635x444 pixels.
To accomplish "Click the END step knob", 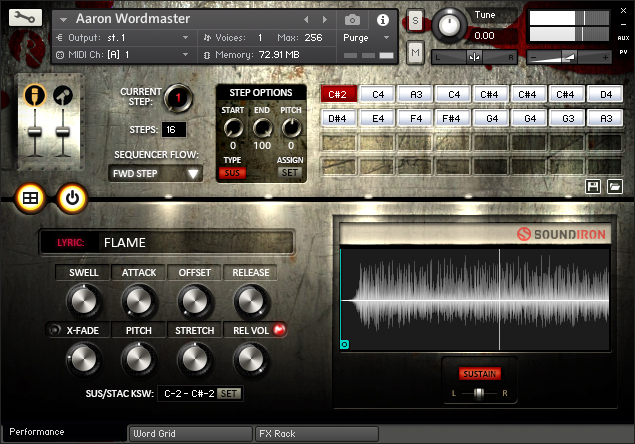I will pos(262,128).
